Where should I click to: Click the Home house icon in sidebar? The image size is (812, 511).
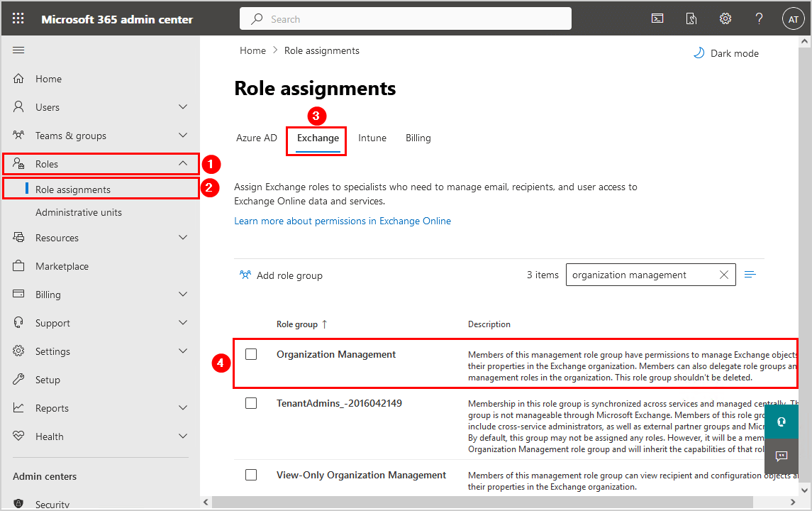(x=18, y=78)
